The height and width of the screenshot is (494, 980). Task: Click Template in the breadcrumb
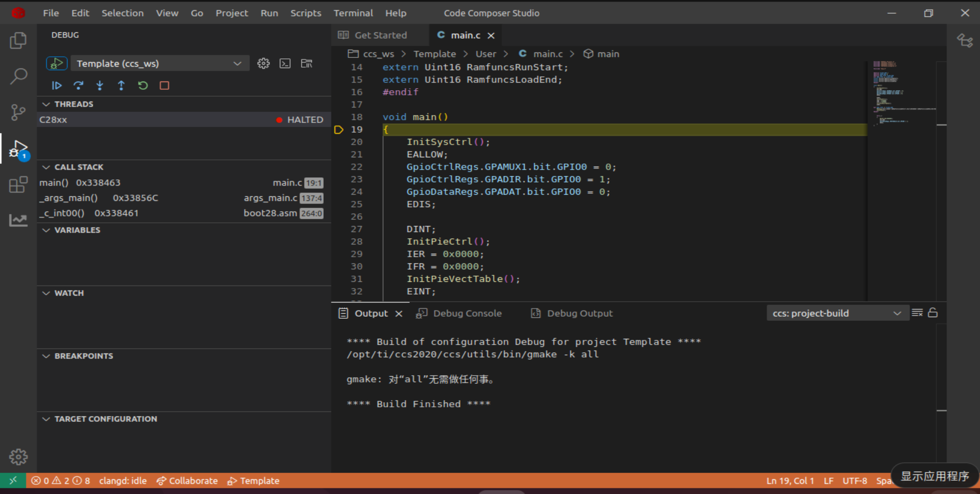click(434, 54)
